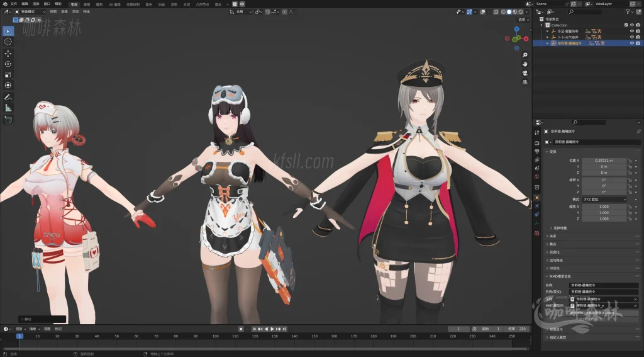Open the Scene properties tab
Viewport: 644px width, 357px height.
pos(537,168)
